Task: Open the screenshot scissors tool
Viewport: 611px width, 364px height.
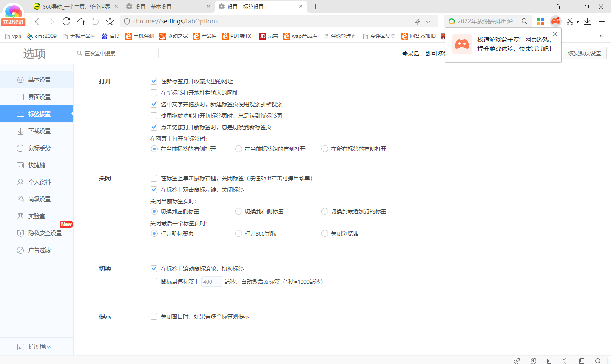Action: click(569, 21)
